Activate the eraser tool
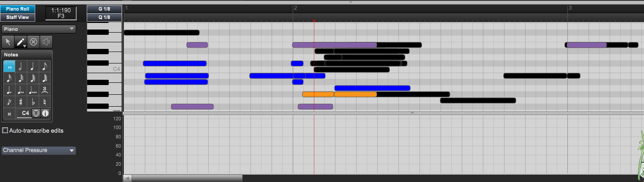 click(33, 42)
